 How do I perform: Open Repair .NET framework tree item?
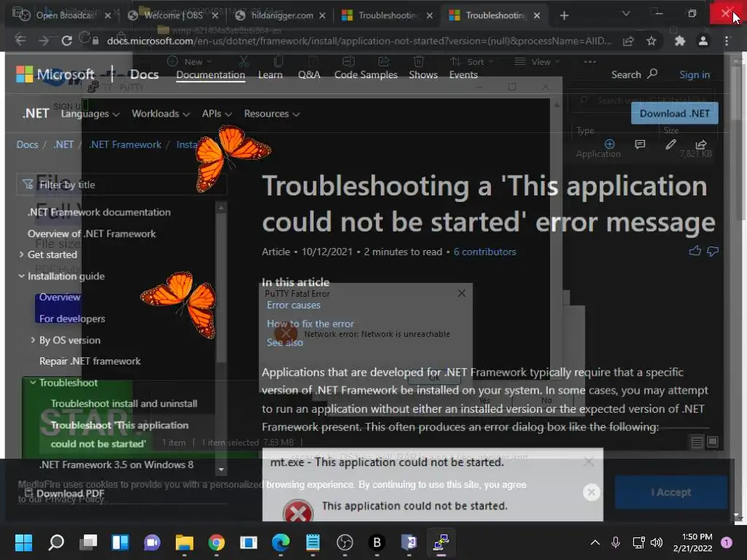(90, 361)
